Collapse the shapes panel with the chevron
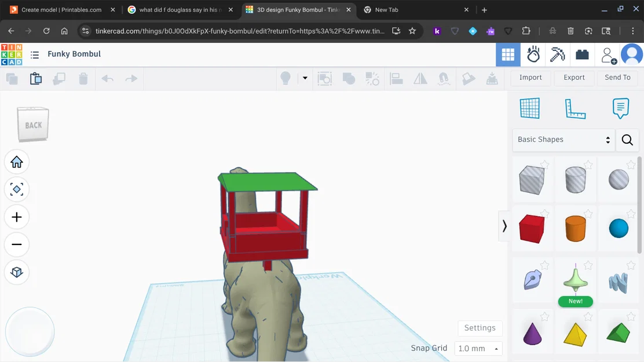The image size is (644, 362). [x=504, y=226]
